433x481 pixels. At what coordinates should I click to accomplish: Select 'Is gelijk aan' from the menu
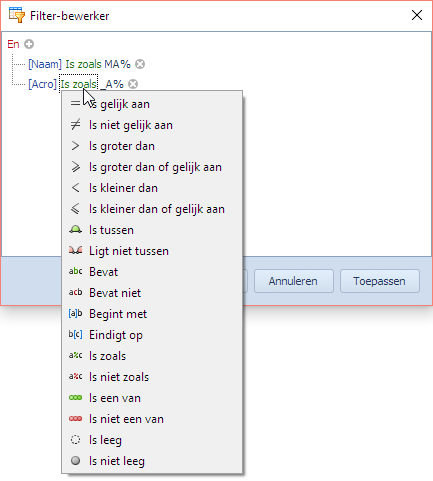[x=152, y=104]
